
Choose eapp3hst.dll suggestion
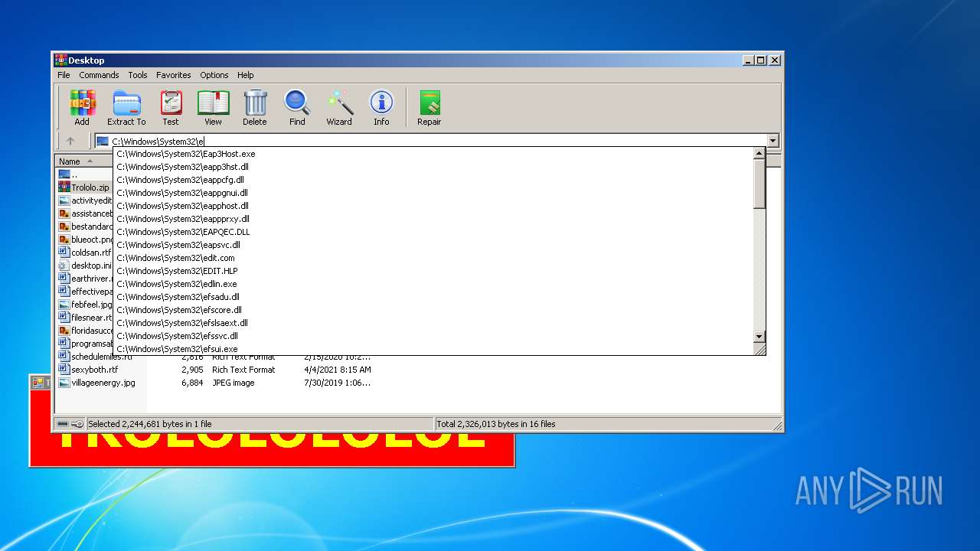tap(433, 167)
